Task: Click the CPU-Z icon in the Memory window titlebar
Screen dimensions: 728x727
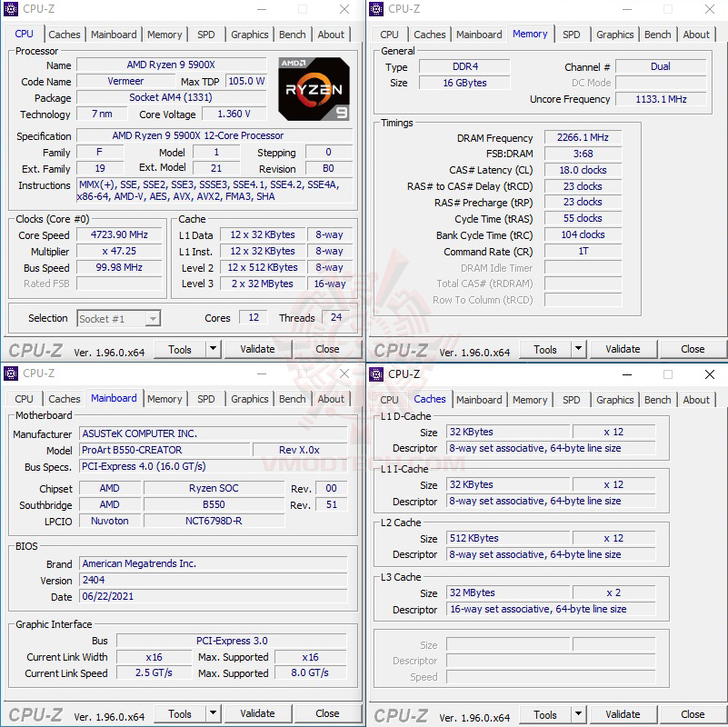Action: 376,9
